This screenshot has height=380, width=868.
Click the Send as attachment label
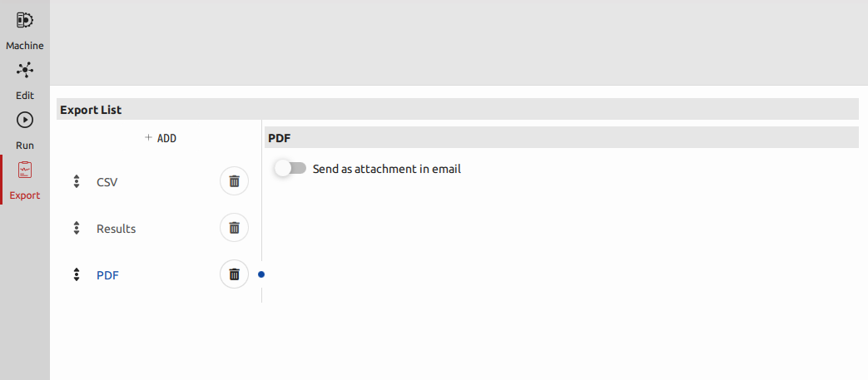click(386, 169)
